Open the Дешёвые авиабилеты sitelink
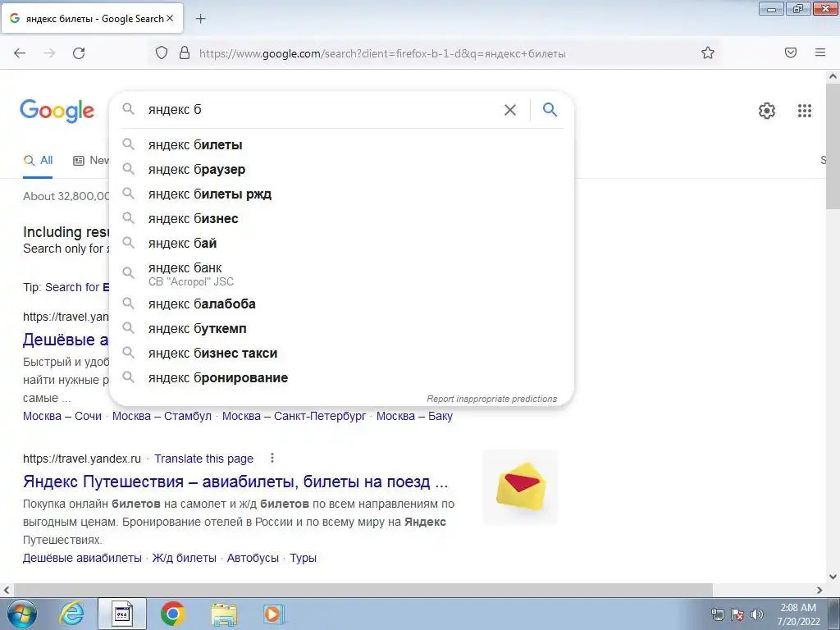This screenshot has height=630, width=840. coord(82,558)
